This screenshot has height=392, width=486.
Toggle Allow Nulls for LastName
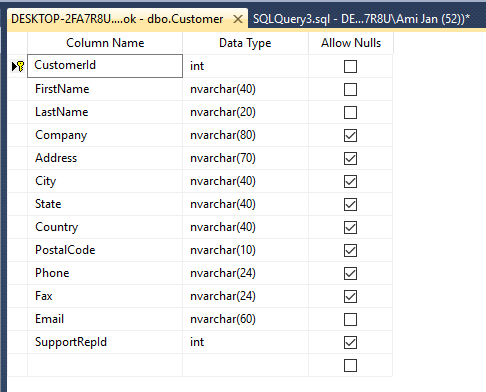click(x=350, y=112)
